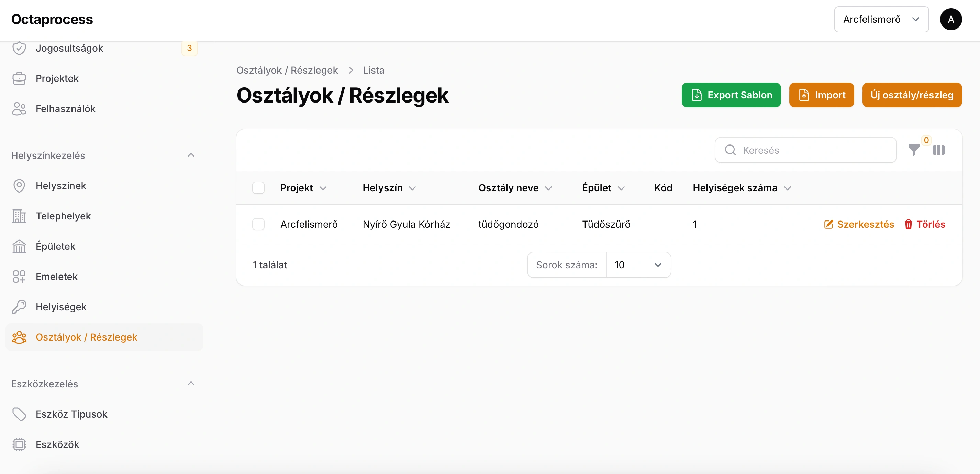The image size is (980, 474).
Task: Tick the select-all checkbox in table header
Action: pos(258,188)
